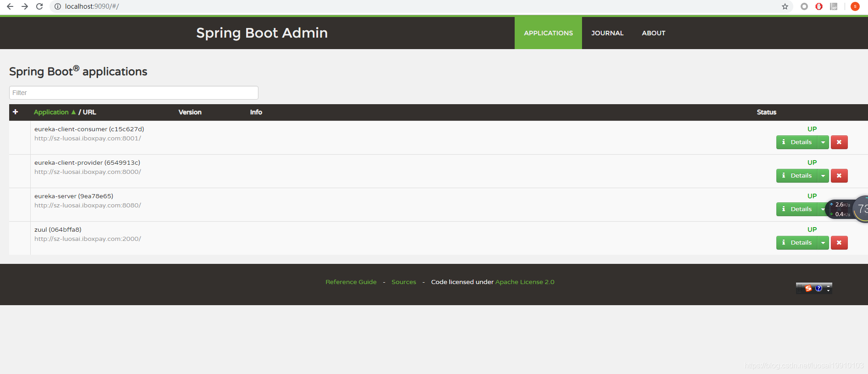
Task: Open the Sources link in footer
Action: 404,282
